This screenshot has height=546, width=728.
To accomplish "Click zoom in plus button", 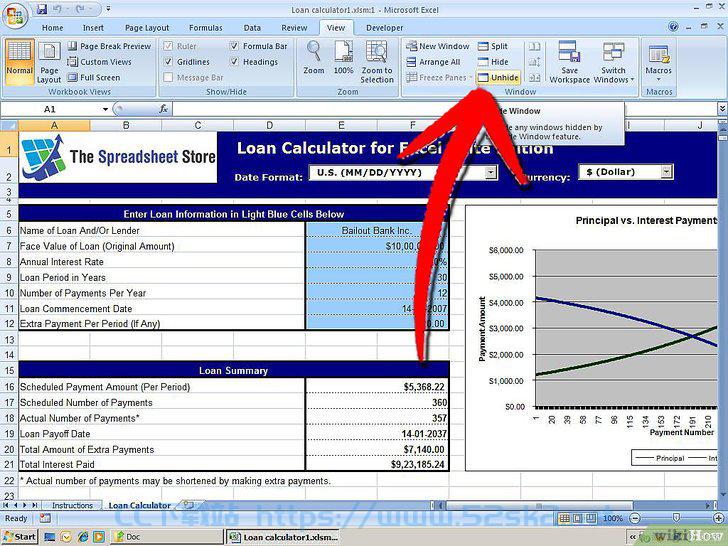I will coord(719,518).
